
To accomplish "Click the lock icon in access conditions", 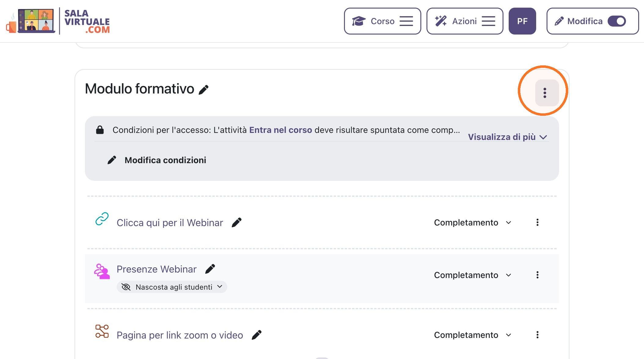I will 100,130.
